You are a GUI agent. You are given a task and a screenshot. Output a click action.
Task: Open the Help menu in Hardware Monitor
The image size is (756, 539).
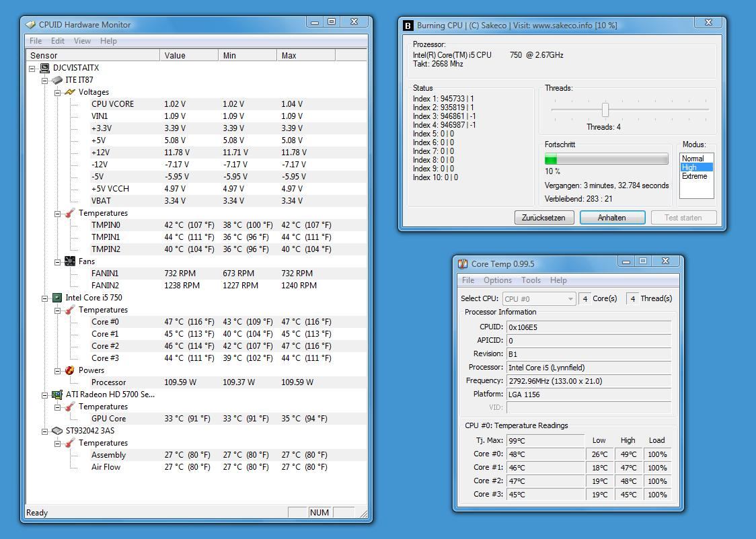(108, 41)
